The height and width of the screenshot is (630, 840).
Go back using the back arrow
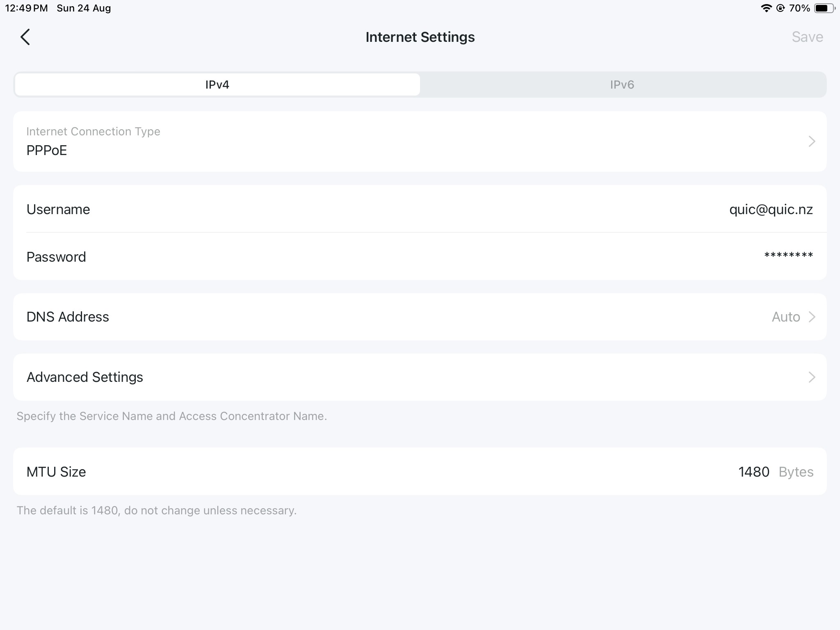25,37
